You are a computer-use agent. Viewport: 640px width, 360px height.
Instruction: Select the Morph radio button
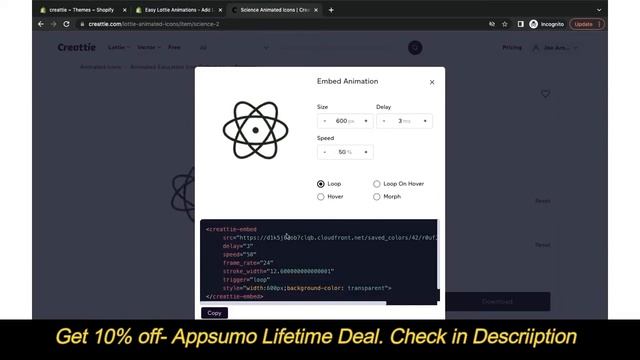point(377,197)
